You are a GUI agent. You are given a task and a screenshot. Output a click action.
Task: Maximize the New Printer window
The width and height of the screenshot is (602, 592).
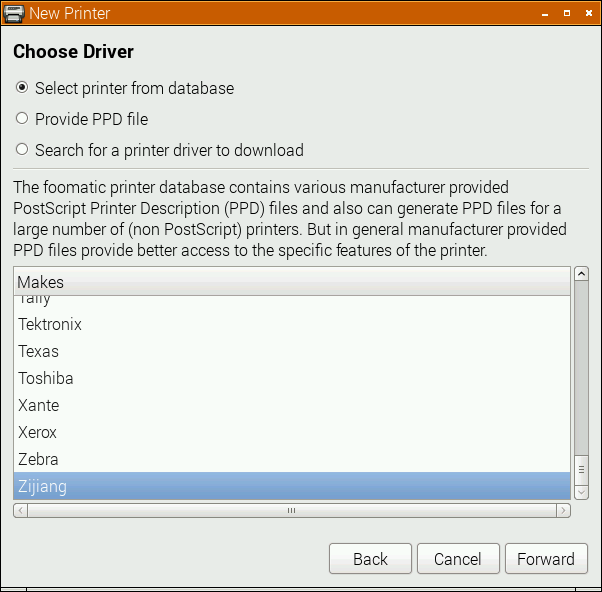click(x=566, y=13)
